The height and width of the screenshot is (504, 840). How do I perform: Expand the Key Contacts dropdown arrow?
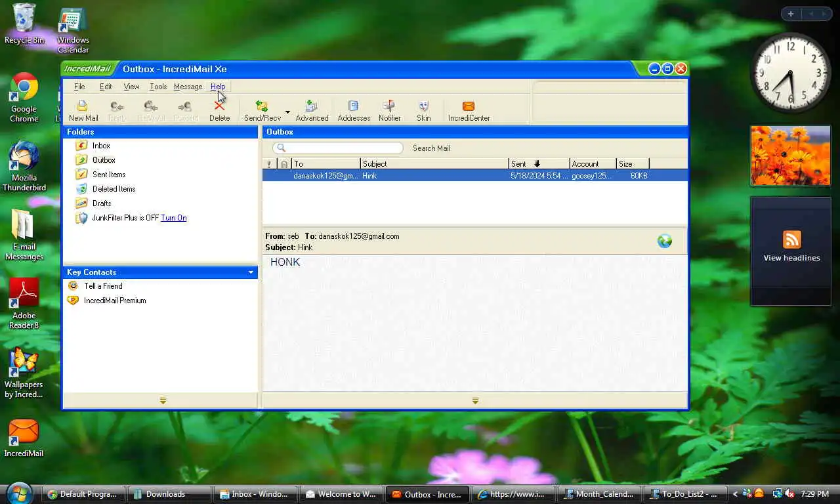click(251, 272)
